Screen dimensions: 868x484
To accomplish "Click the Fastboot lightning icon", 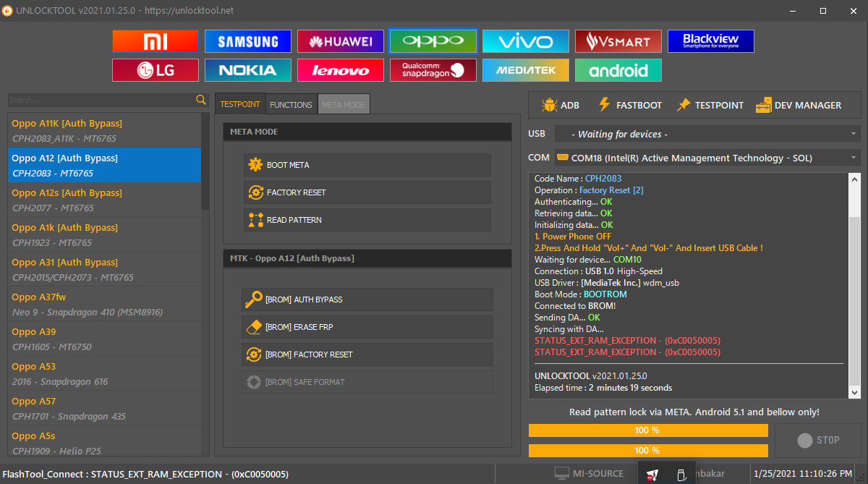I will tap(605, 105).
